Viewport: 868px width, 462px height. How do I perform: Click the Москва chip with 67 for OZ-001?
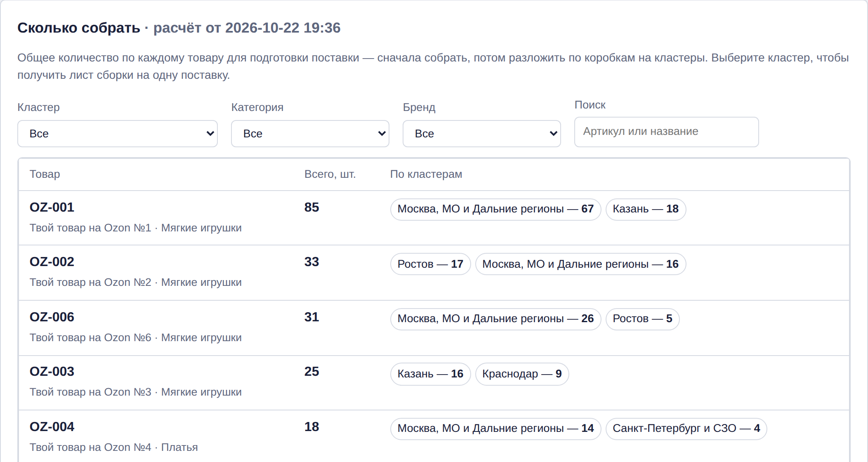point(495,209)
